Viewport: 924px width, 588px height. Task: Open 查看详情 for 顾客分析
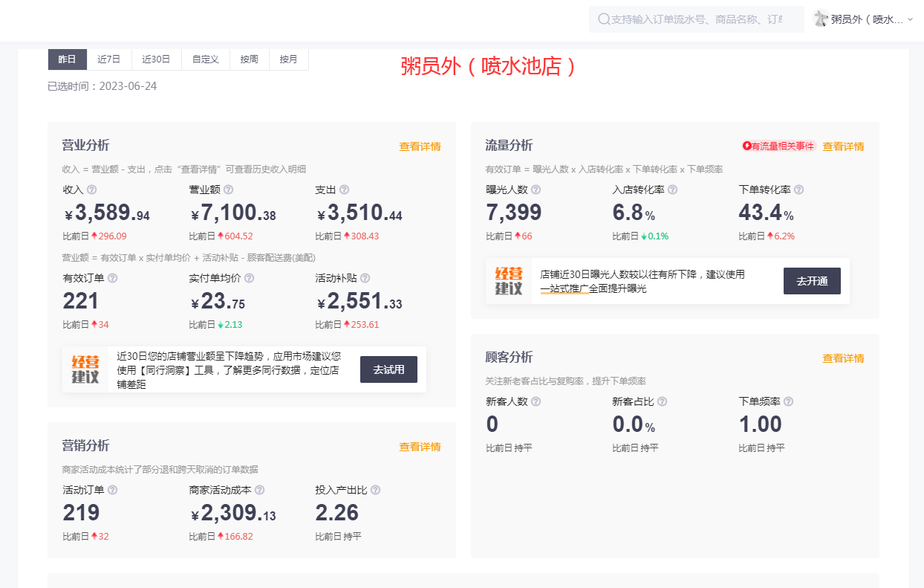coord(843,358)
